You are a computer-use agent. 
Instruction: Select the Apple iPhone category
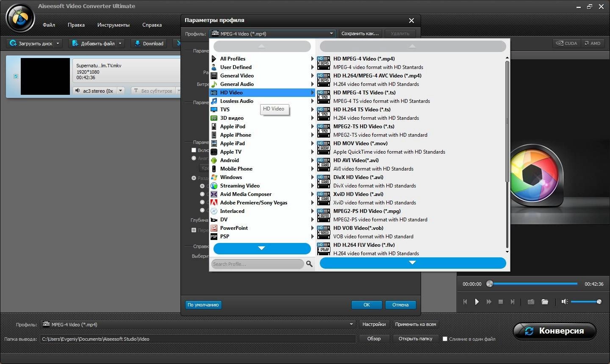262,135
